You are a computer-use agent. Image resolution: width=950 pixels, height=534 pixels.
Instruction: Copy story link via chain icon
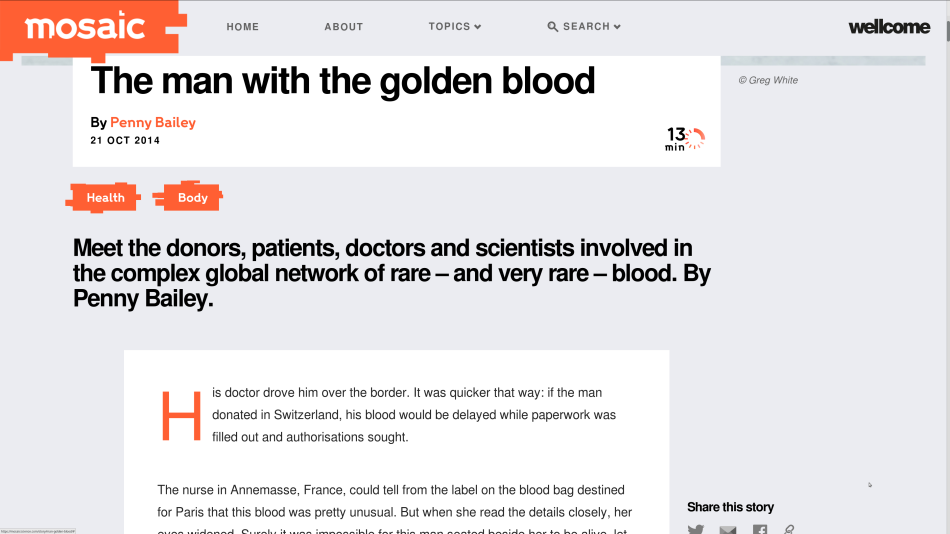click(x=789, y=529)
